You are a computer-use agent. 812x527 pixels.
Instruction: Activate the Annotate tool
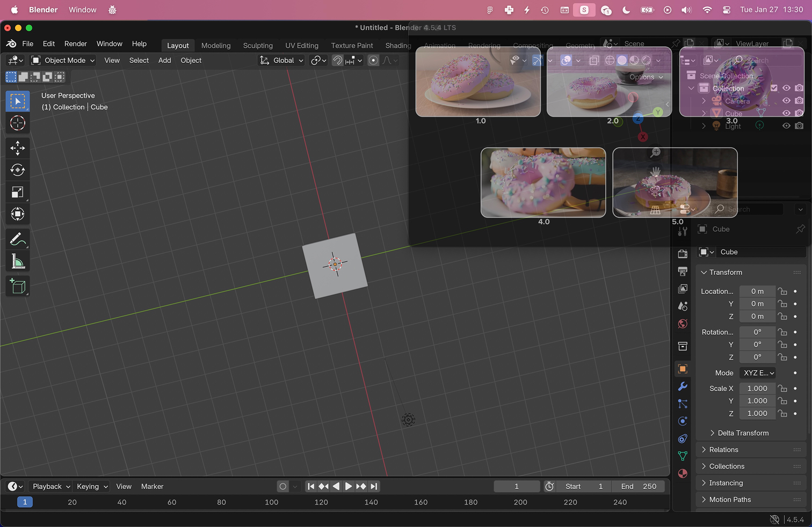pos(18,239)
